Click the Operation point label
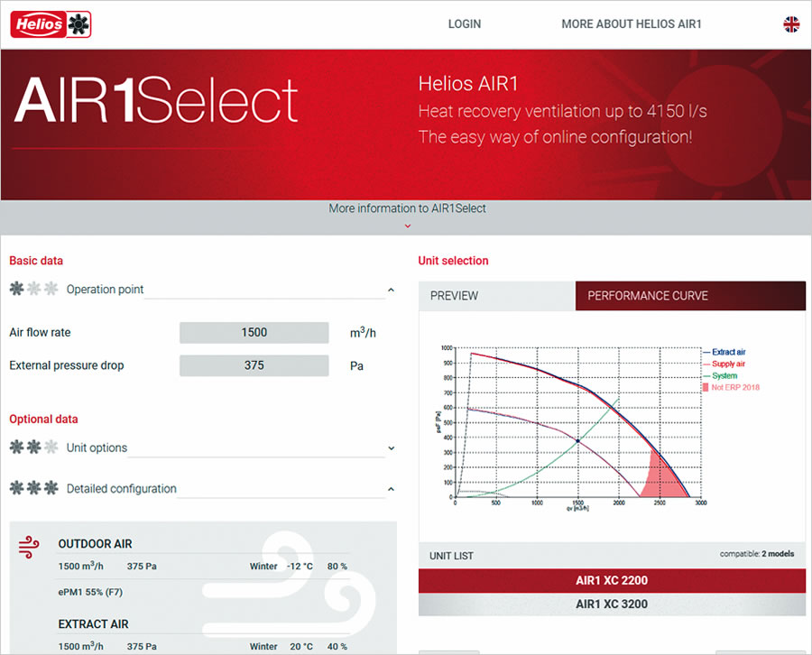This screenshot has width=812, height=655. 106,289
